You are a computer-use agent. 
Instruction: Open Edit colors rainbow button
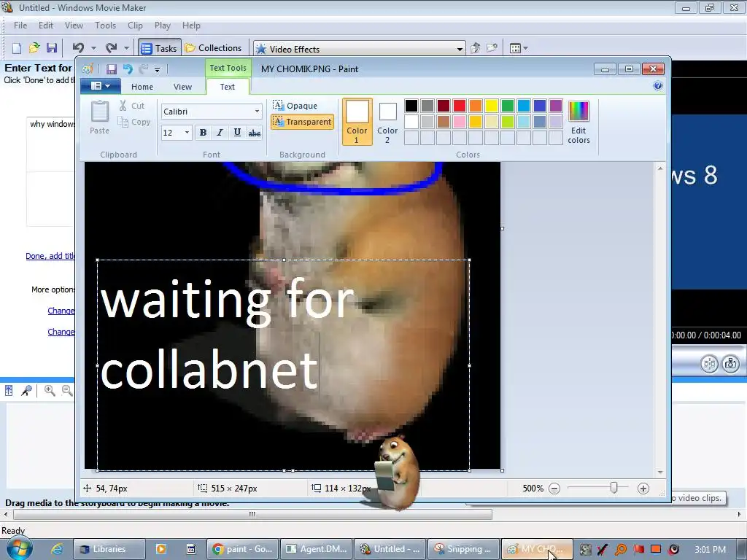(578, 122)
